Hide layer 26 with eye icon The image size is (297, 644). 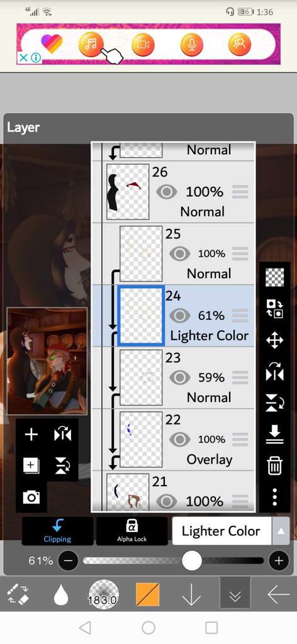point(166,191)
